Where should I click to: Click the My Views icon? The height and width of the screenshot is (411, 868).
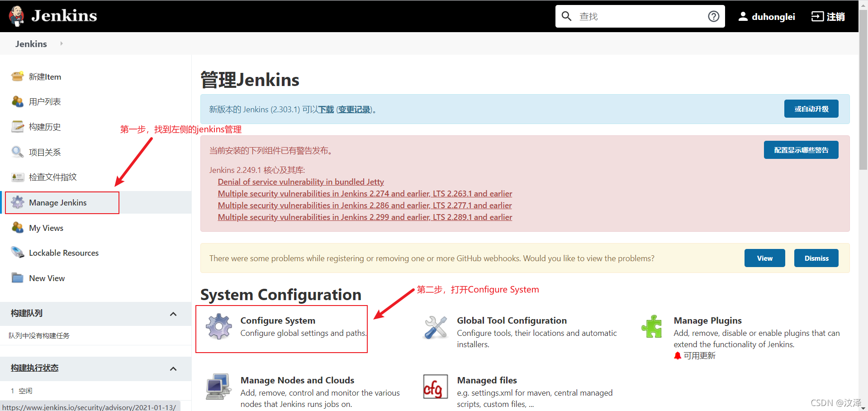click(x=18, y=228)
